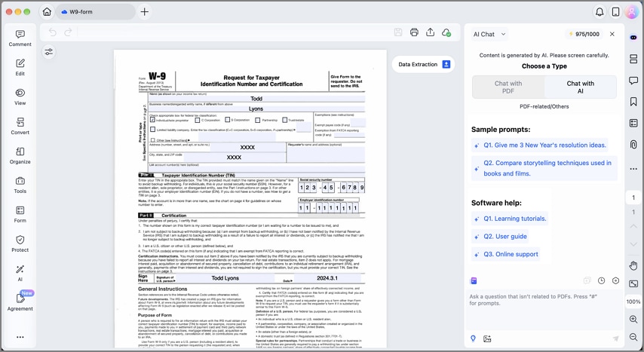Open the Form tool
The height and width of the screenshot is (352, 644).
(x=20, y=214)
